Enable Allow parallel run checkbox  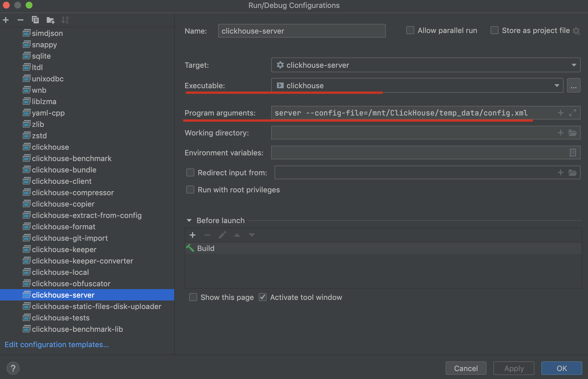click(410, 30)
